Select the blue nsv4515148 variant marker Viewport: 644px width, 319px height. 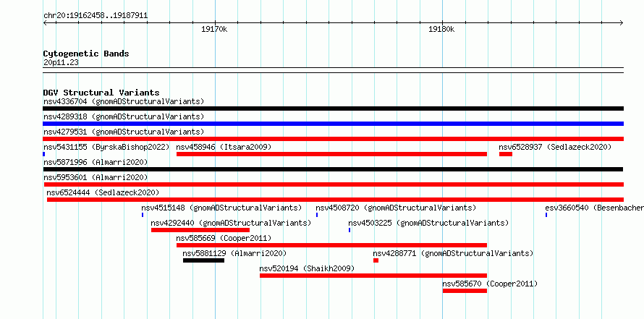click(143, 215)
